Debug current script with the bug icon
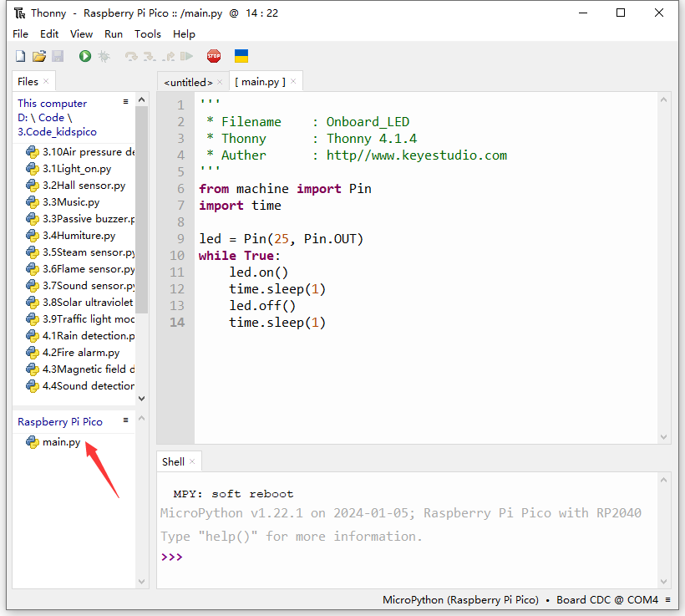 104,56
